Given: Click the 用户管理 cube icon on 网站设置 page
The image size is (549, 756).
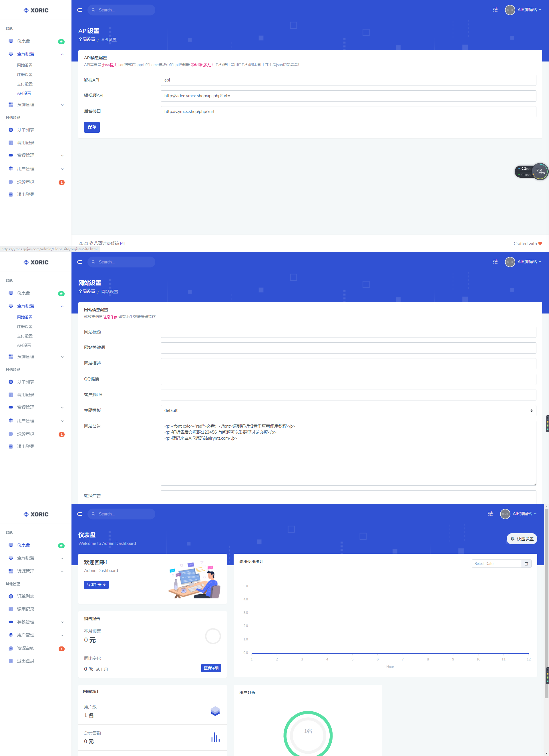Looking at the screenshot, I should pos(11,421).
